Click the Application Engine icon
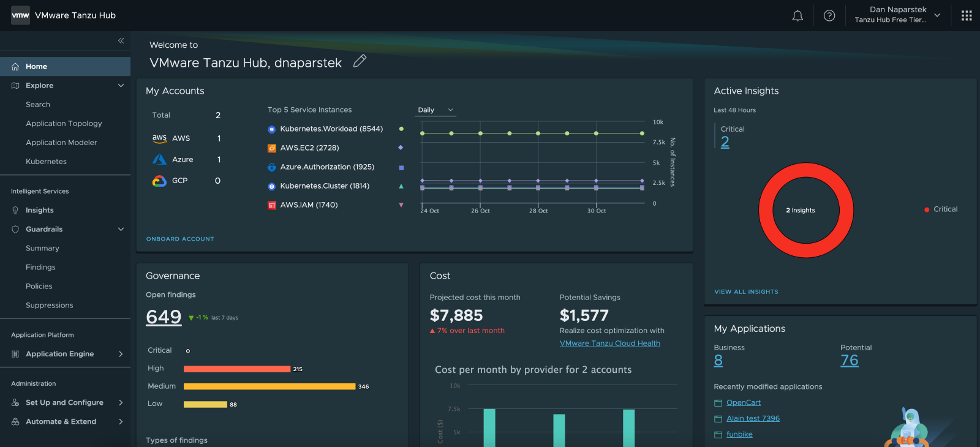This screenshot has height=447, width=980. click(15, 354)
